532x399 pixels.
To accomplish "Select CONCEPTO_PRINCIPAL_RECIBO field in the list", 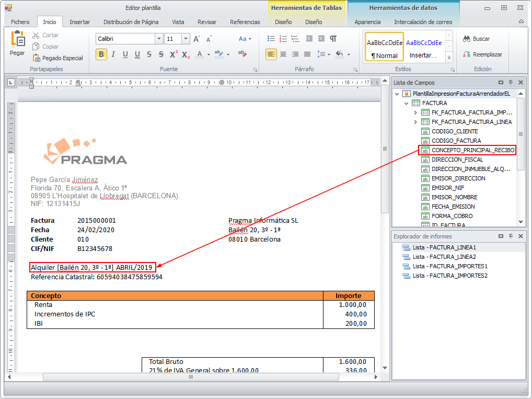I will tap(472, 150).
